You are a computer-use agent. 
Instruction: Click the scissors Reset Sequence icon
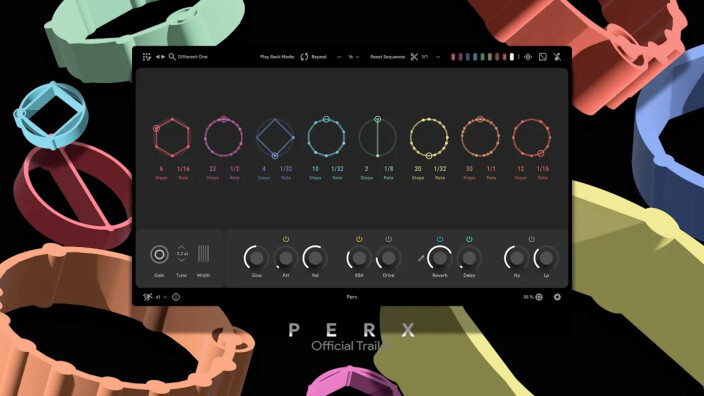coord(414,57)
